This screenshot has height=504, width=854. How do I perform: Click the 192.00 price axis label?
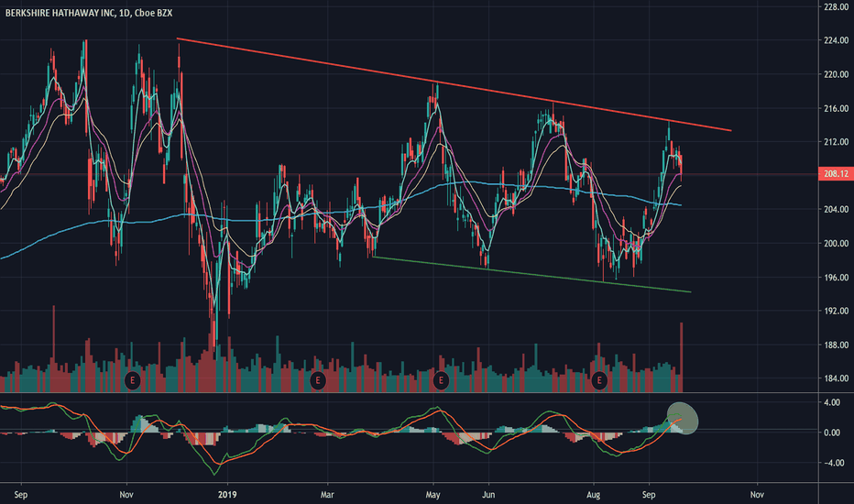click(x=836, y=312)
